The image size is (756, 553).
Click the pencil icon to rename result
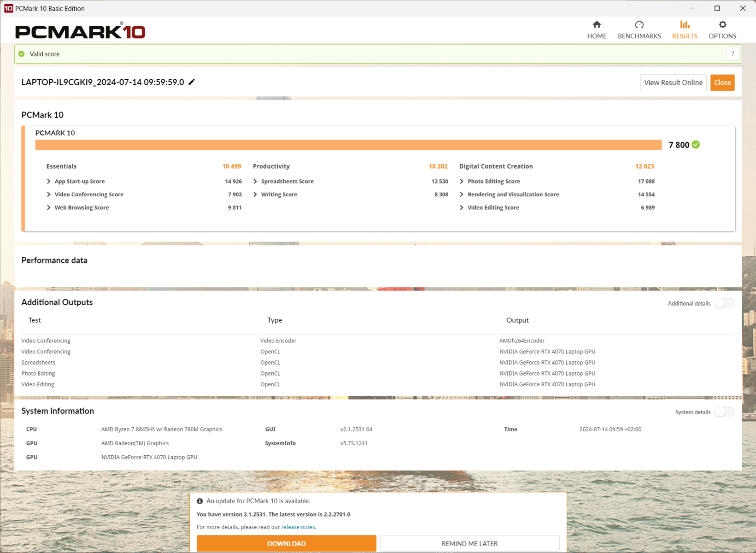[x=192, y=82]
